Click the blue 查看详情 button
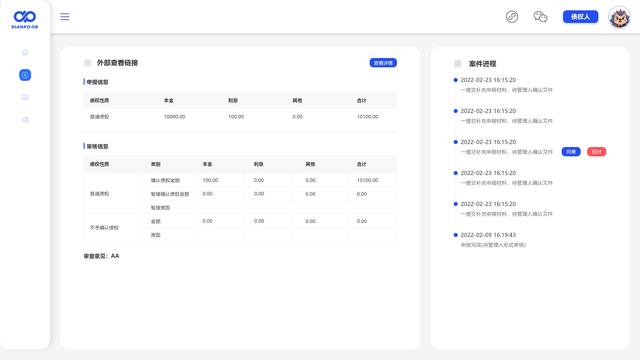Image resolution: width=640 pixels, height=360 pixels. pyautogui.click(x=383, y=63)
